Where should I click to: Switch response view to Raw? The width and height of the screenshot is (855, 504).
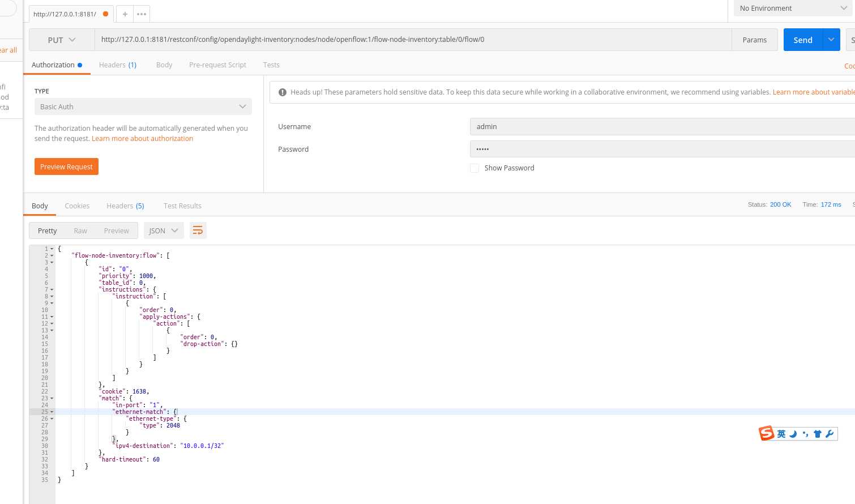click(80, 230)
